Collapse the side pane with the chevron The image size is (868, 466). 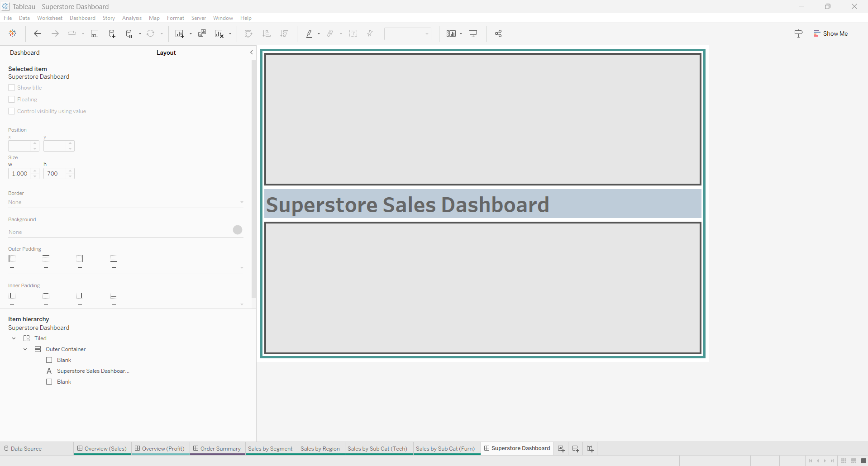pos(252,52)
